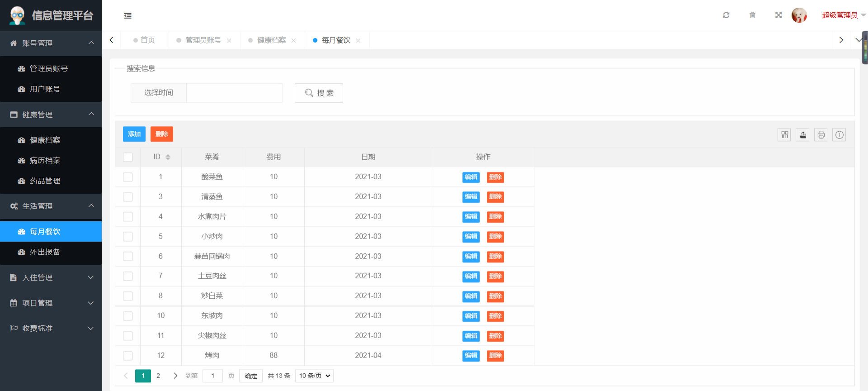Screen dimensions: 868x391
Task: Click the refresh icon in the top bar
Action: 726,15
